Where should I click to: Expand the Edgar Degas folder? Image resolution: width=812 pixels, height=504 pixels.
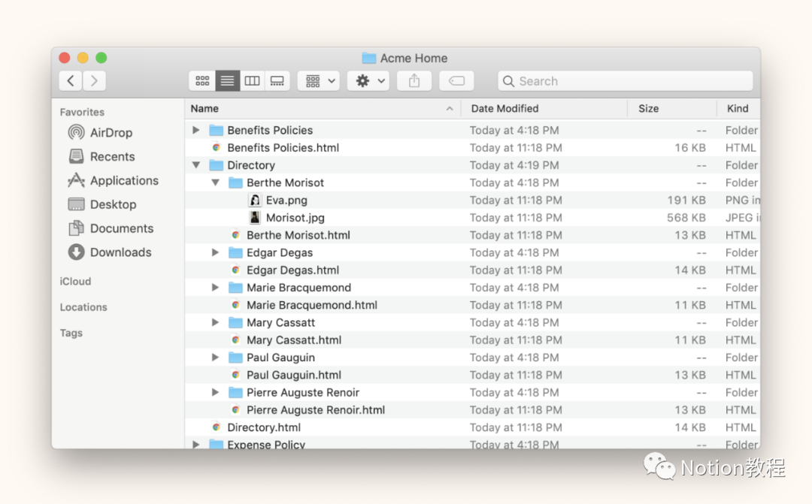click(216, 253)
